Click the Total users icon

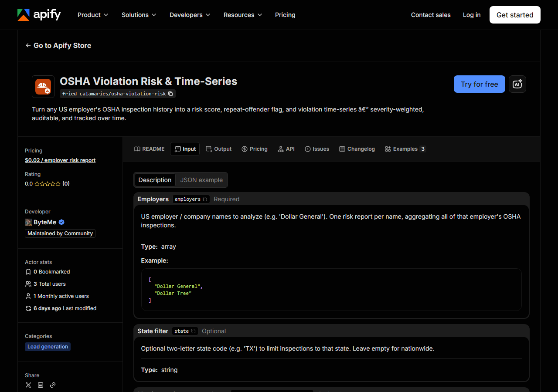(x=28, y=284)
